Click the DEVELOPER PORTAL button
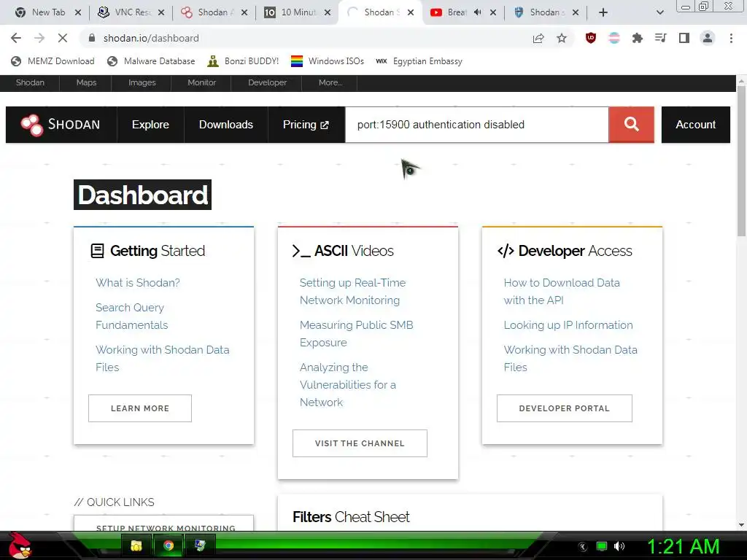This screenshot has height=560, width=747. pyautogui.click(x=565, y=408)
